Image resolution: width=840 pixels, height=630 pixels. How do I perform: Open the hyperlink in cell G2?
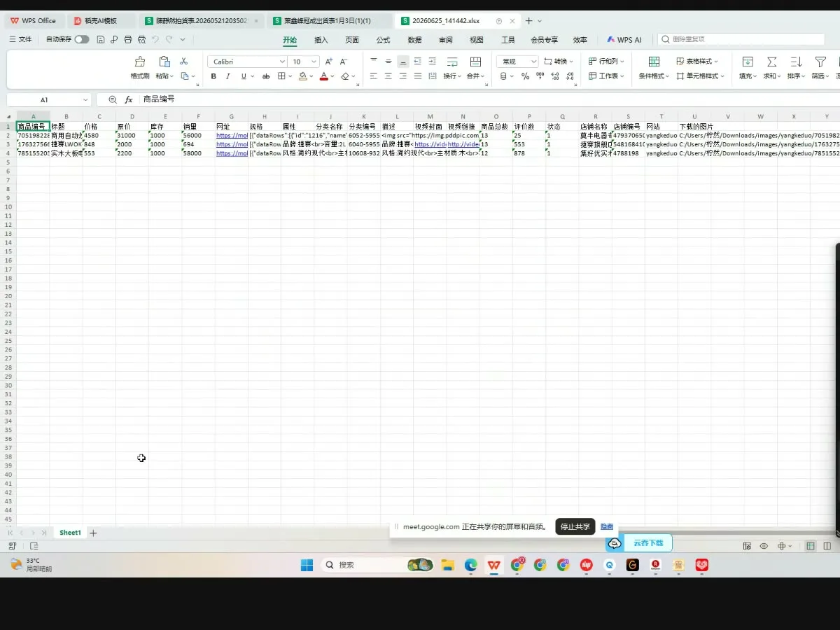tap(232, 135)
